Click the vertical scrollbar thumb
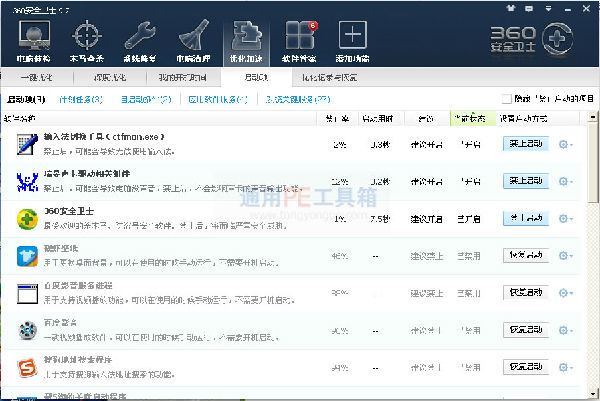 pyautogui.click(x=593, y=162)
